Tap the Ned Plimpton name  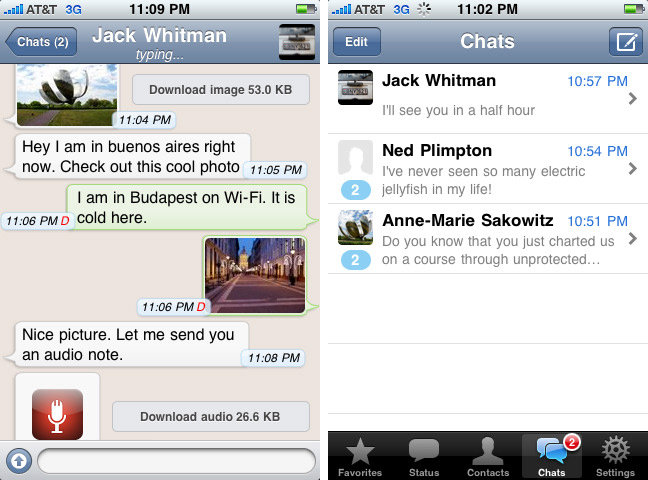437,150
